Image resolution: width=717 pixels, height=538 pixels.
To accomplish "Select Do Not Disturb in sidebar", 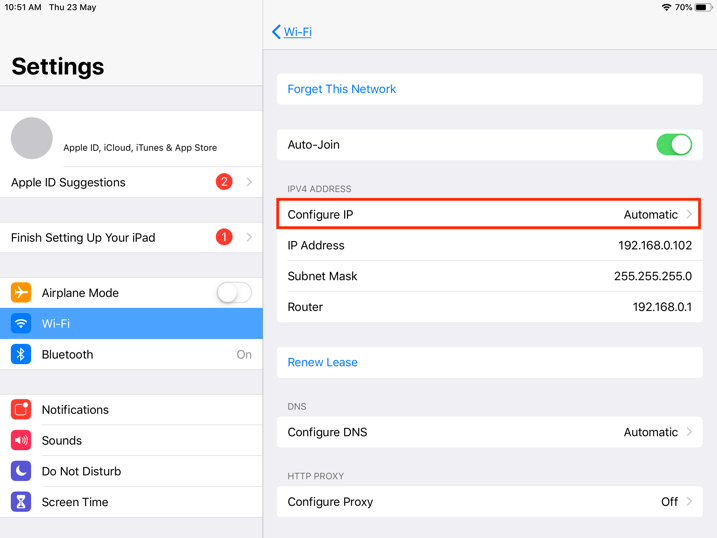I will click(131, 471).
